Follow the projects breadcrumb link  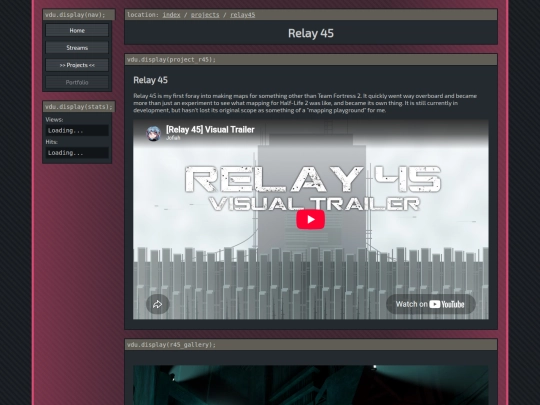pos(205,15)
